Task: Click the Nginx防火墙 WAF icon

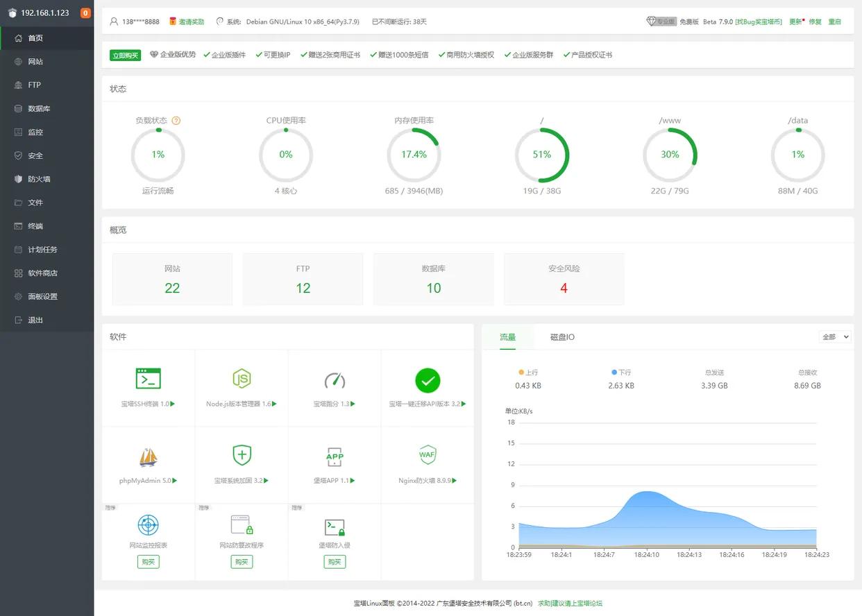Action: coord(428,455)
